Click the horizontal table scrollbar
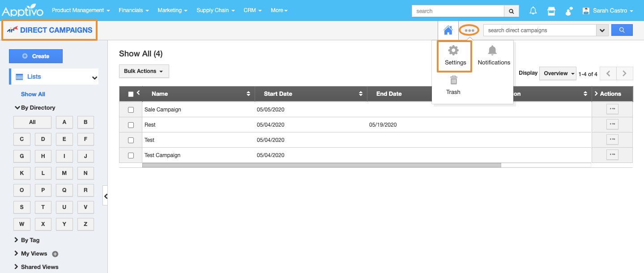Viewport: 644px width, 273px height. coord(321,165)
